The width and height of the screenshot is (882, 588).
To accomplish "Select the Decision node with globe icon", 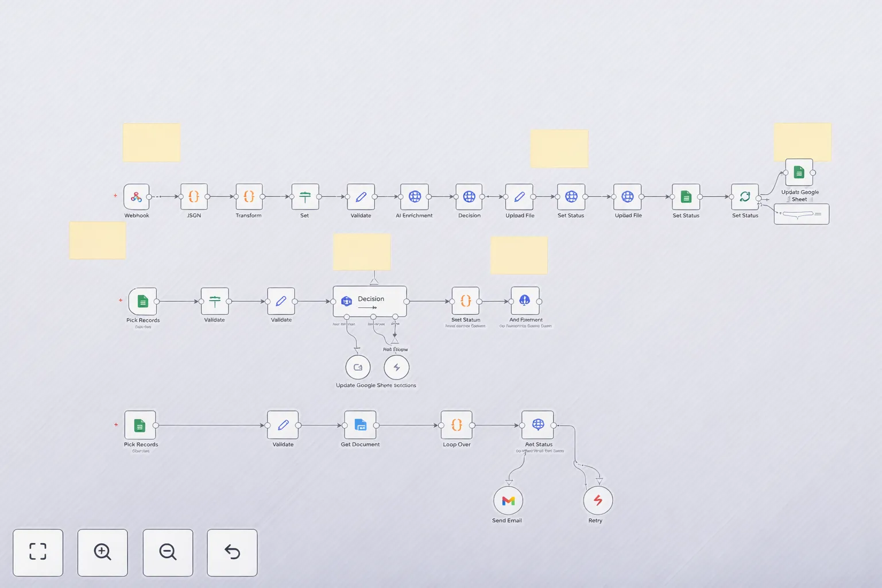I will (x=469, y=196).
